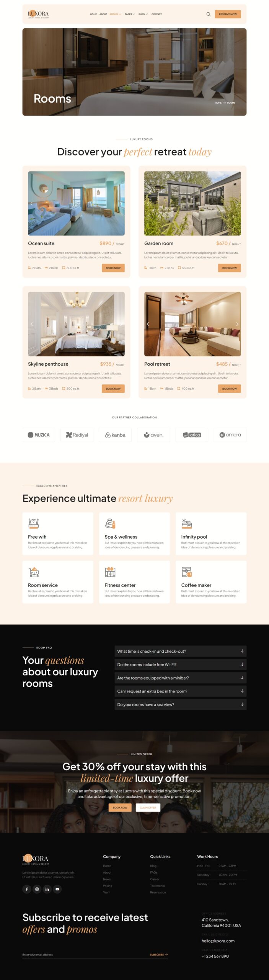Image resolution: width=269 pixels, height=980 pixels.
Task: Open the YouTube social icon in footer
Action: click(x=57, y=889)
